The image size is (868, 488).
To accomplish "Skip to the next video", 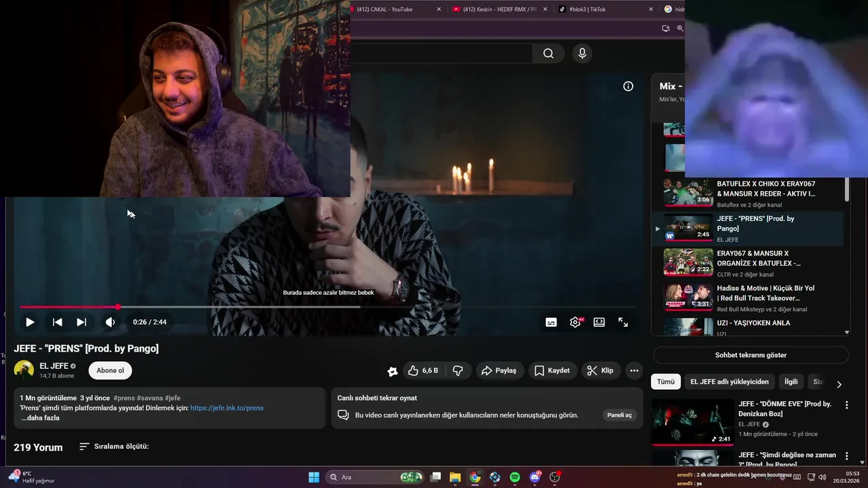I will 81,323.
